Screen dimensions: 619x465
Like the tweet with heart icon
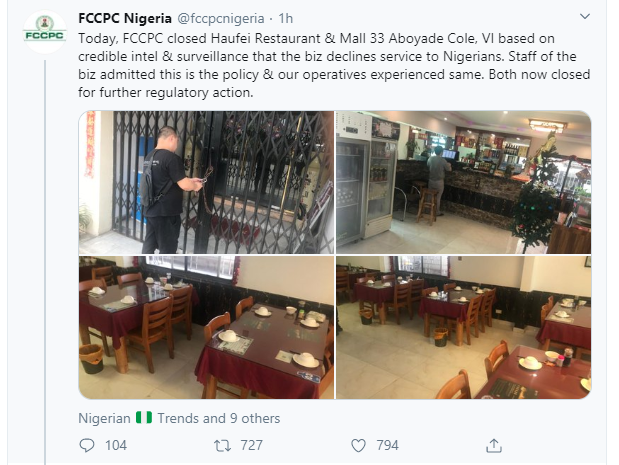coord(359,444)
